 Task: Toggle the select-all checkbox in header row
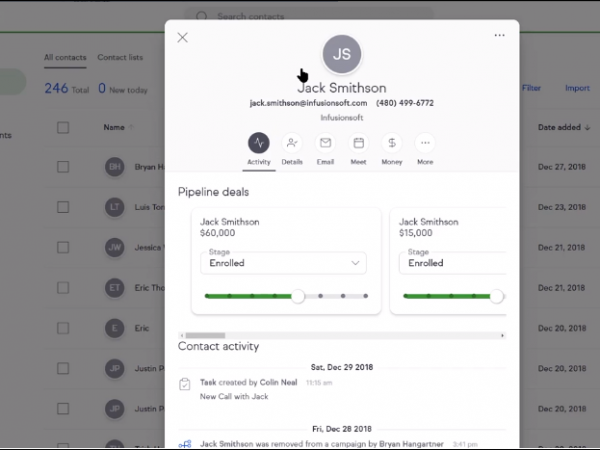coord(63,128)
